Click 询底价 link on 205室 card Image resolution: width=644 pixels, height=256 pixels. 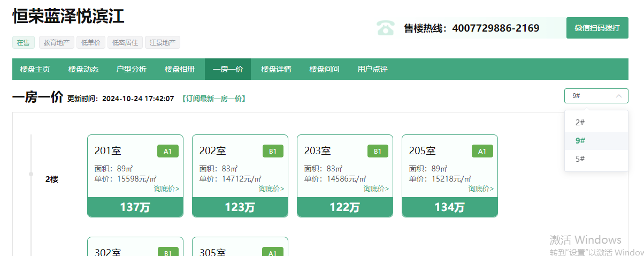(x=481, y=189)
